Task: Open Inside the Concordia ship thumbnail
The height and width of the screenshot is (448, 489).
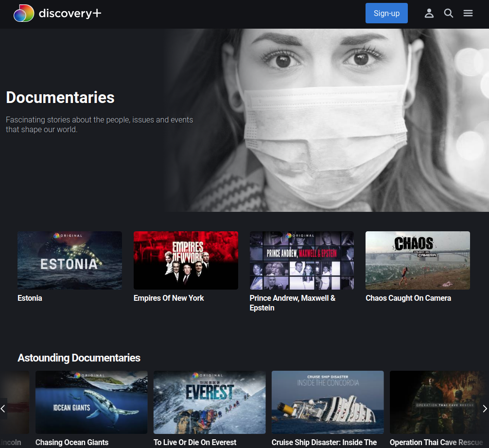Action: point(328,402)
